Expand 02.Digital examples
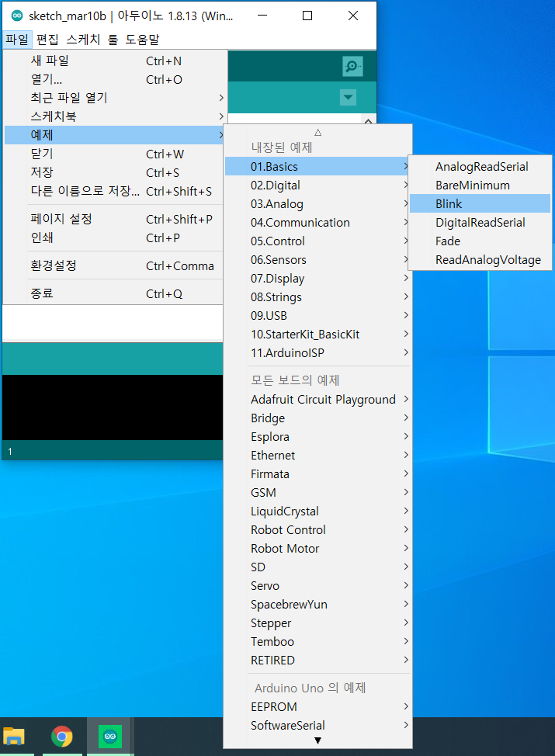The width and height of the screenshot is (555, 756). coord(317,186)
